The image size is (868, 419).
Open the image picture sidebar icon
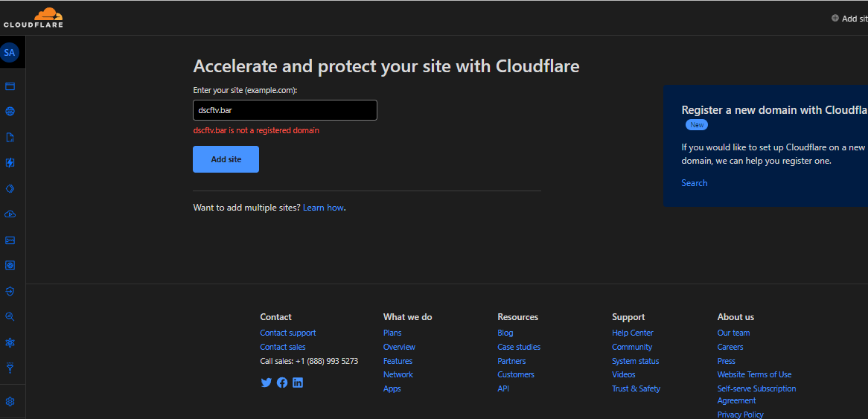pos(10,240)
